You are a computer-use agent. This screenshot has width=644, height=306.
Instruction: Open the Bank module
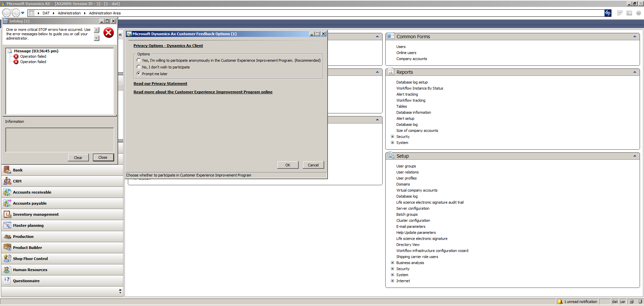click(62, 170)
